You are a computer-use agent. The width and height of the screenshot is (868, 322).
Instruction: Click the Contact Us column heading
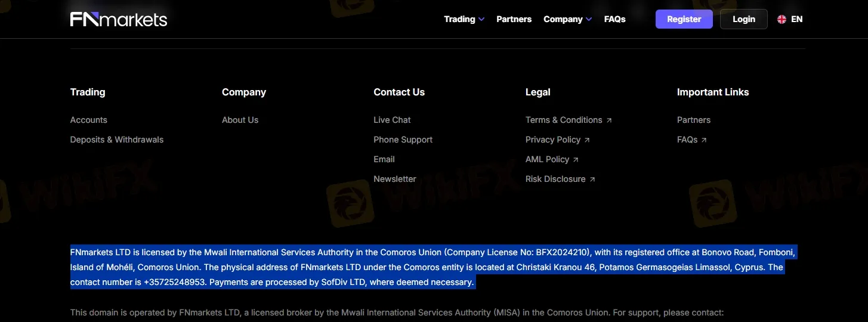point(399,92)
